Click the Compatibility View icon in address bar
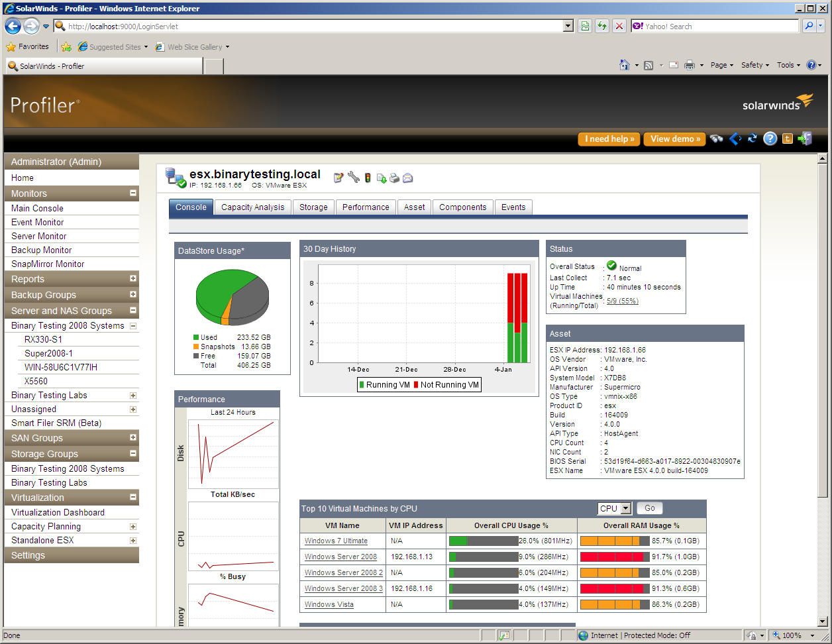The height and width of the screenshot is (644, 832). [x=585, y=27]
